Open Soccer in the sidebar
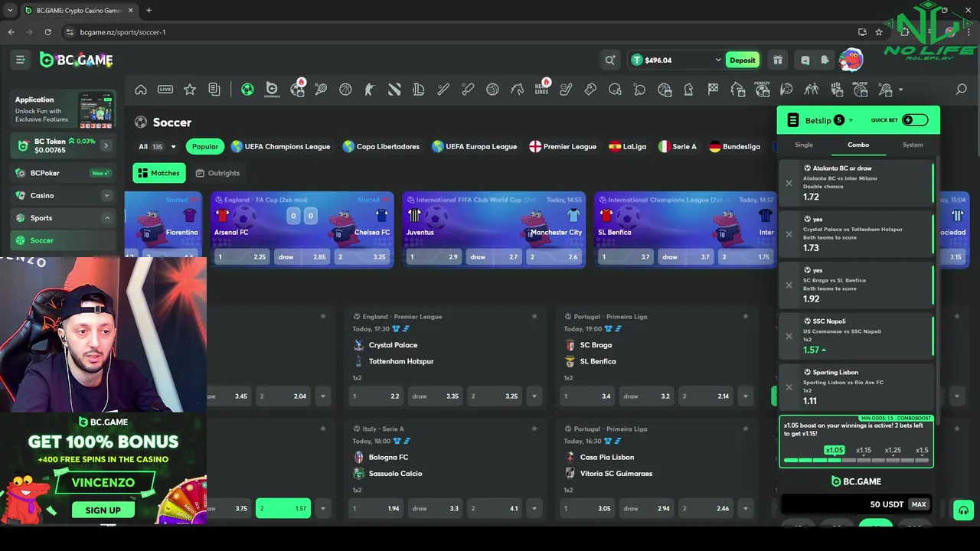980x551 pixels. pos(61,240)
